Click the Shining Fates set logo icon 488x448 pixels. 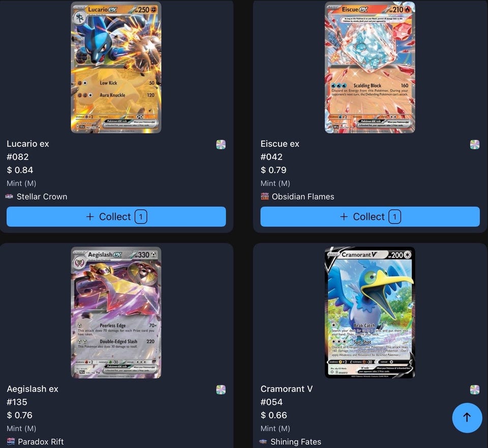(x=263, y=441)
